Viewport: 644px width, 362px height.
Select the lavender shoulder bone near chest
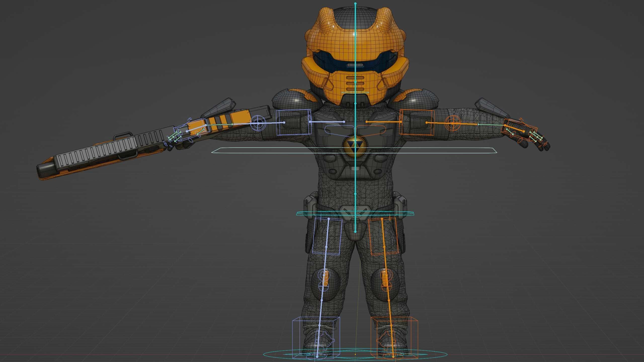coord(327,122)
